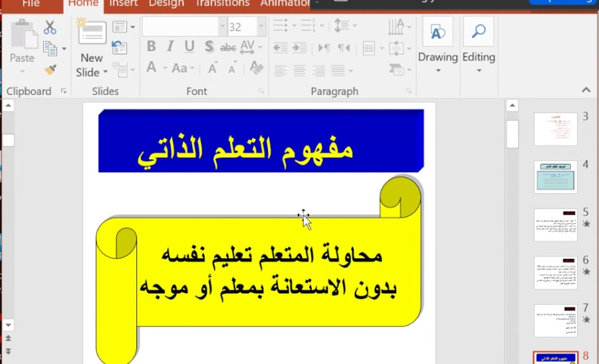Open the Font Color dropdown arrow

165,68
